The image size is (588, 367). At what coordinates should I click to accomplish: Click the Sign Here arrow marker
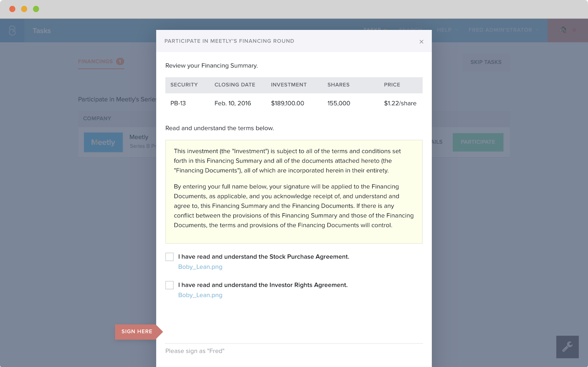(x=138, y=332)
